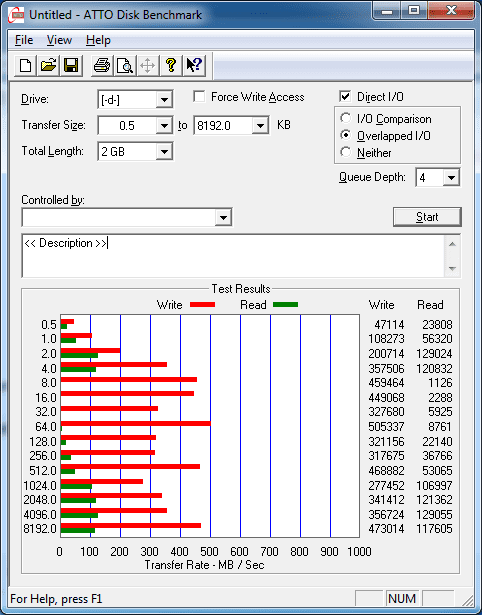
Task: Open the Queue Depth dropdown
Action: 451,178
